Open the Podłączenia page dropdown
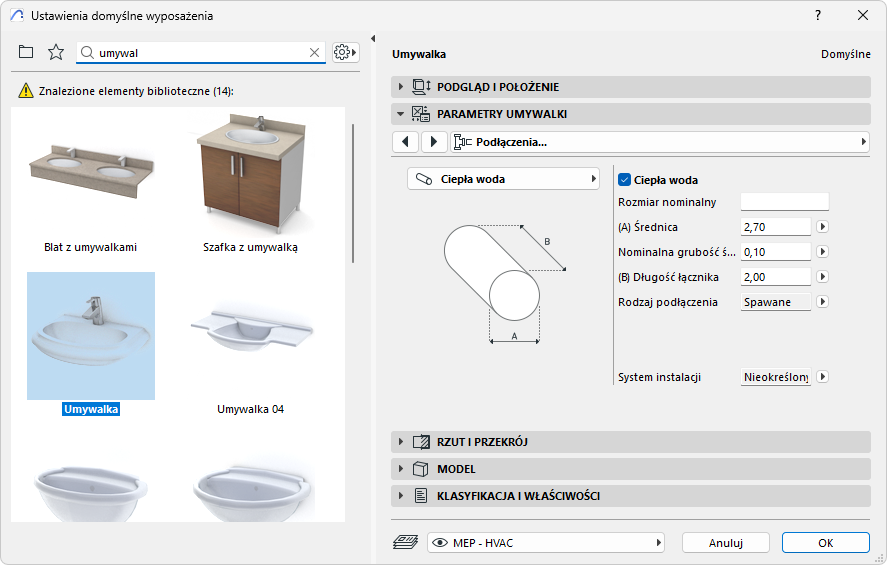The width and height of the screenshot is (887, 565). click(660, 142)
